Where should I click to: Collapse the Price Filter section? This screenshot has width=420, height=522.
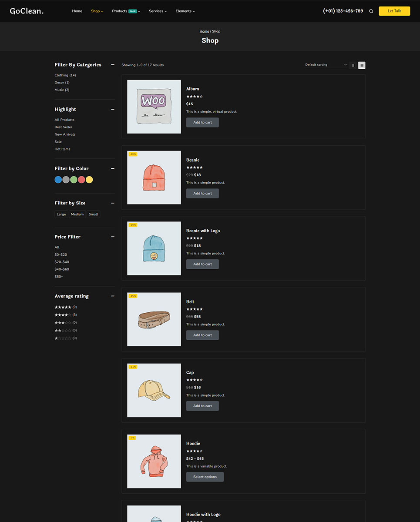pos(113,237)
